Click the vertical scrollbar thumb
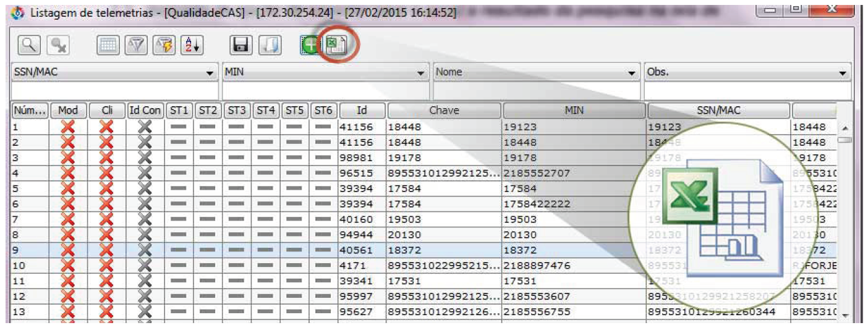 (x=845, y=140)
